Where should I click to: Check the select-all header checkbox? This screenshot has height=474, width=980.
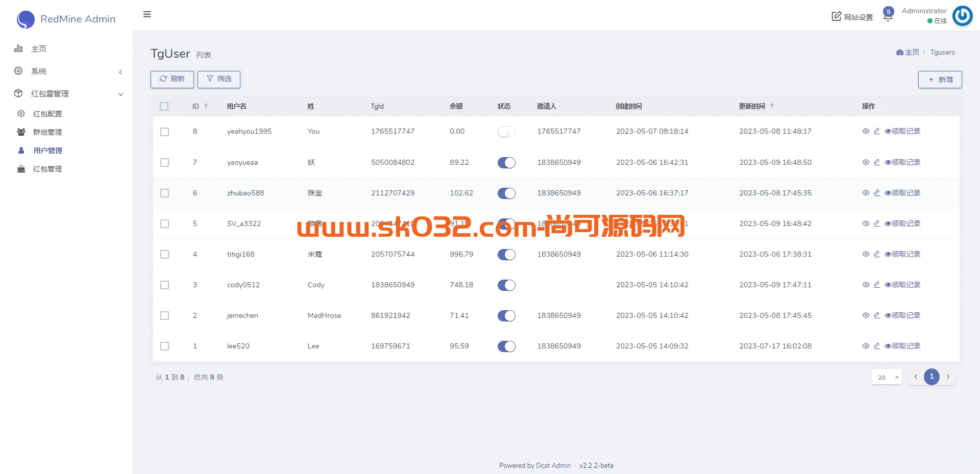click(x=164, y=106)
